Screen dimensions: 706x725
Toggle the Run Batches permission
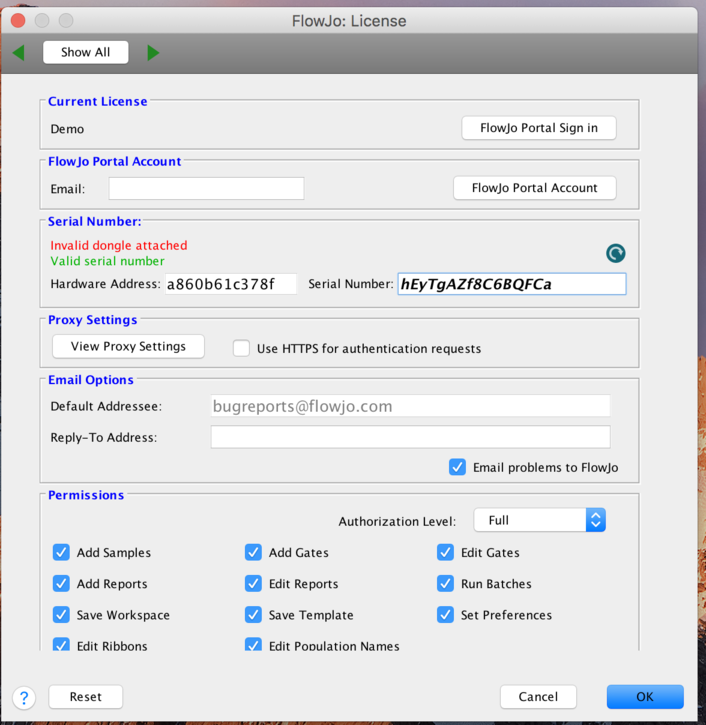445,584
